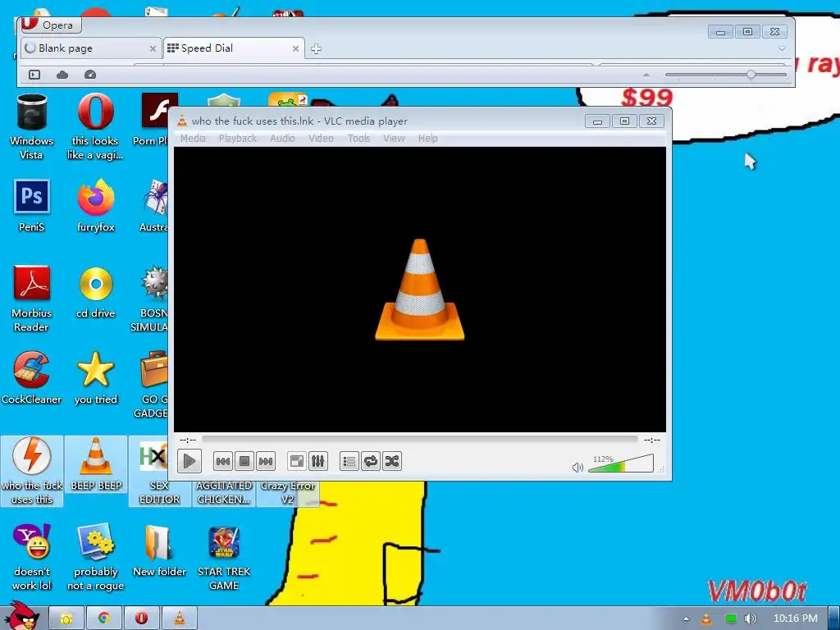Close the Speed Dial tab in Opera

click(x=295, y=48)
